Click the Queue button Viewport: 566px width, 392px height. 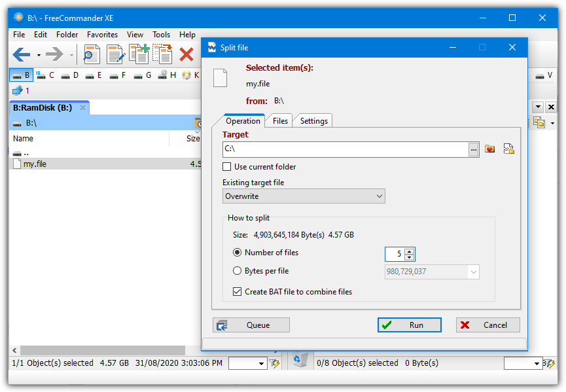(x=251, y=325)
